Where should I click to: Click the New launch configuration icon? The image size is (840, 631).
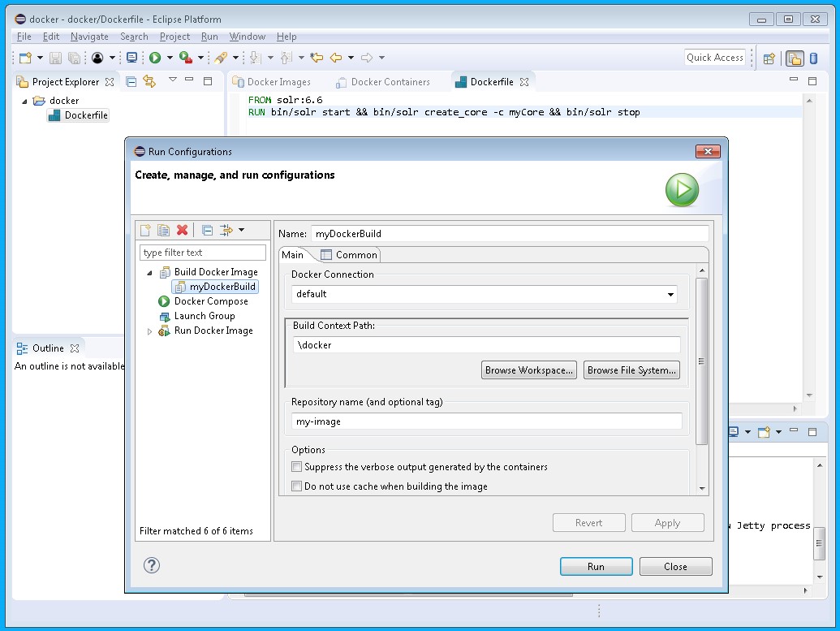pyautogui.click(x=146, y=231)
